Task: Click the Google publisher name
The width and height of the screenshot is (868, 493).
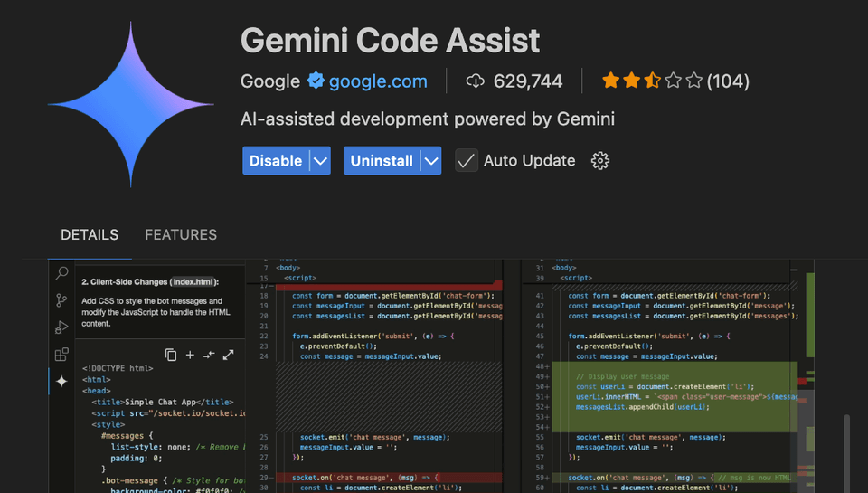Action: point(270,81)
